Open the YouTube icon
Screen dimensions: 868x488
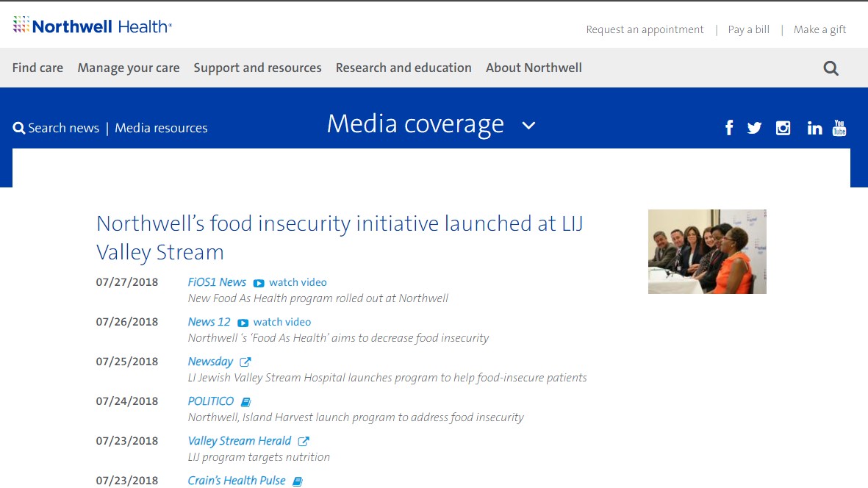coord(839,128)
